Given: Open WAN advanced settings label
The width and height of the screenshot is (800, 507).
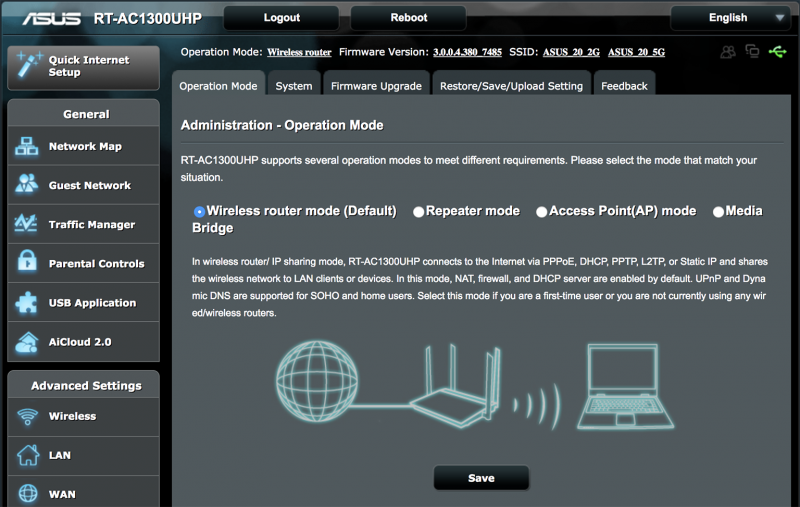Looking at the screenshot, I should click(62, 494).
